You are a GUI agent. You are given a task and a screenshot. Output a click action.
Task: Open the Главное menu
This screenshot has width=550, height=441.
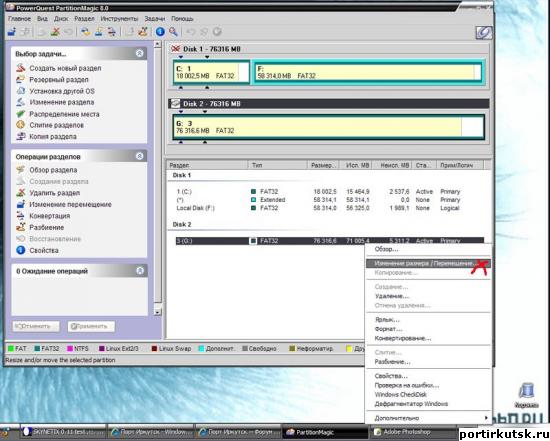[20, 19]
